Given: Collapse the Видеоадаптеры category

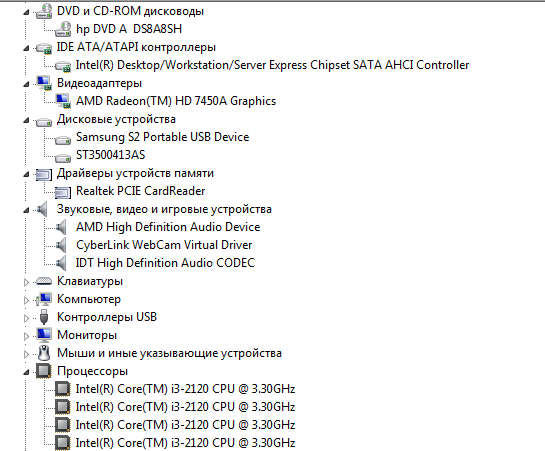Looking at the screenshot, I should (26, 84).
